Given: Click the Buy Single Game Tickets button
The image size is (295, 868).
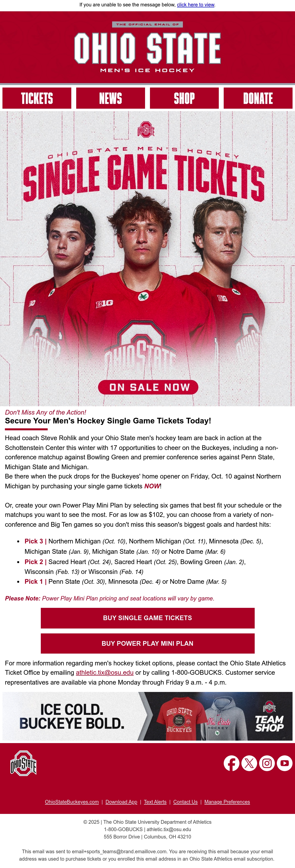Looking at the screenshot, I should (147, 618).
